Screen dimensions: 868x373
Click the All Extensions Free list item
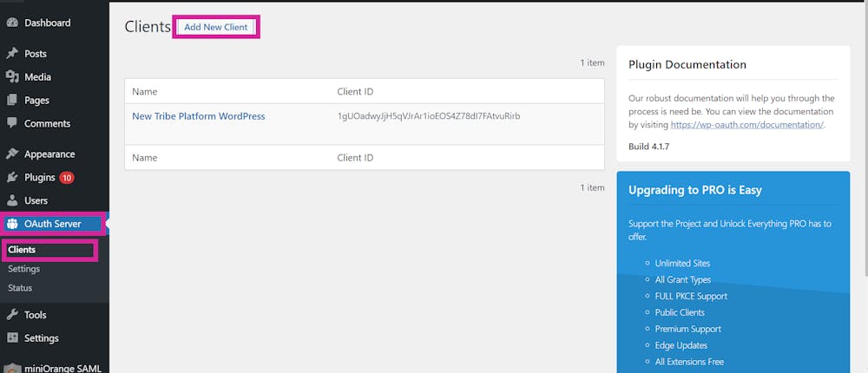click(x=690, y=362)
